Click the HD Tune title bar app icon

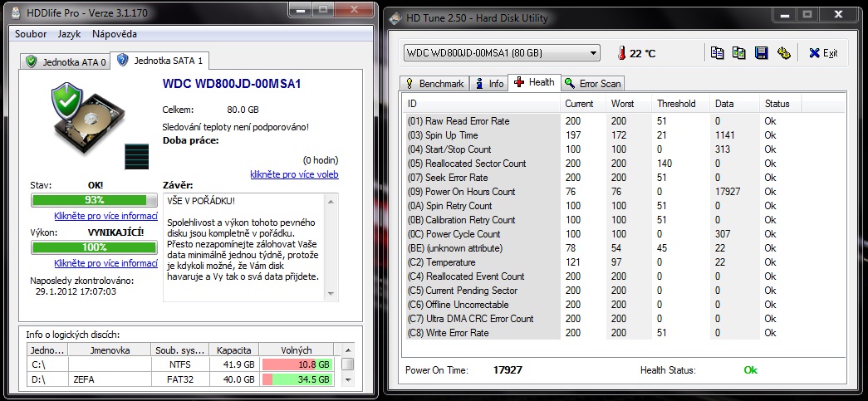pyautogui.click(x=395, y=17)
